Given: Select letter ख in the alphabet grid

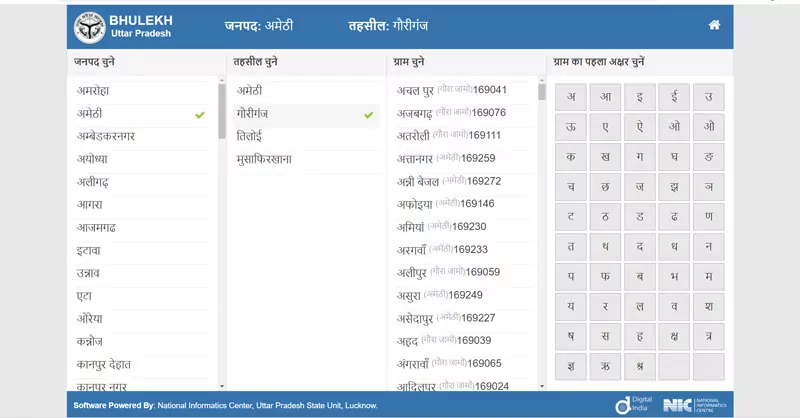Looking at the screenshot, I should click(x=605, y=157).
